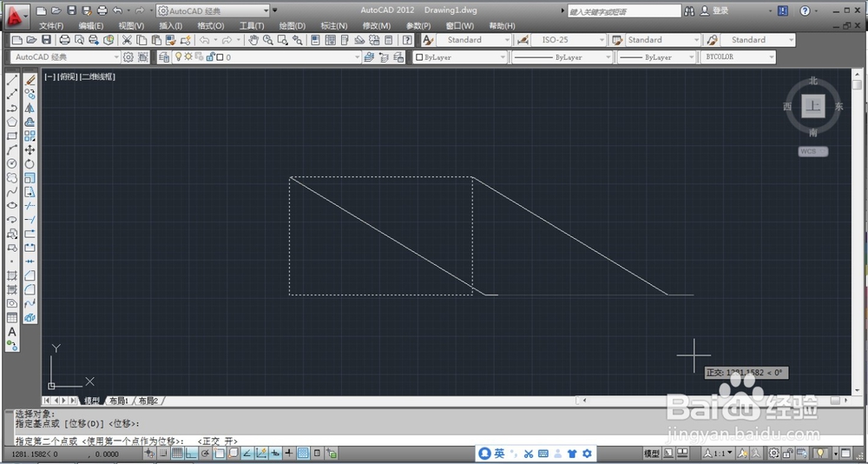The image size is (868, 464).
Task: Switch to the 布局1 tab
Action: pyautogui.click(x=119, y=401)
